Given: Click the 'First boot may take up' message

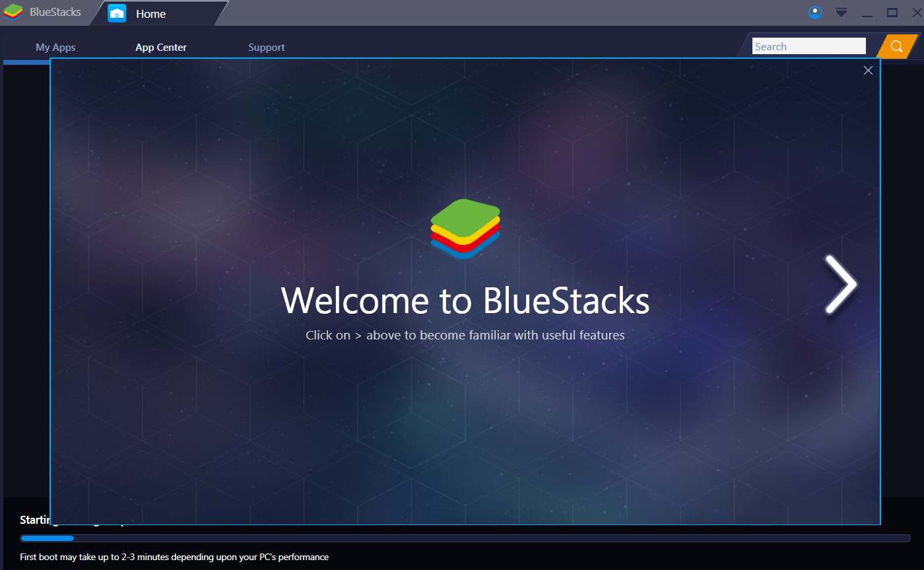Looking at the screenshot, I should (x=174, y=557).
